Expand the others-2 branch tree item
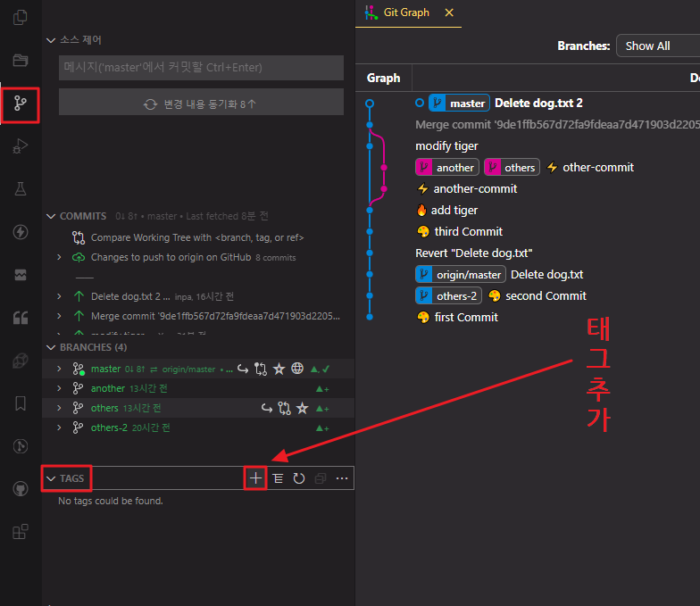 [59, 428]
